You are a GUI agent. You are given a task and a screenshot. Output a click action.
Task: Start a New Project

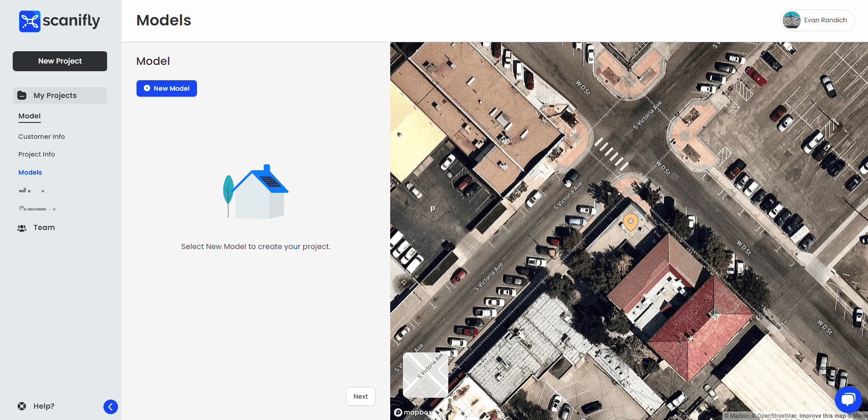click(60, 61)
